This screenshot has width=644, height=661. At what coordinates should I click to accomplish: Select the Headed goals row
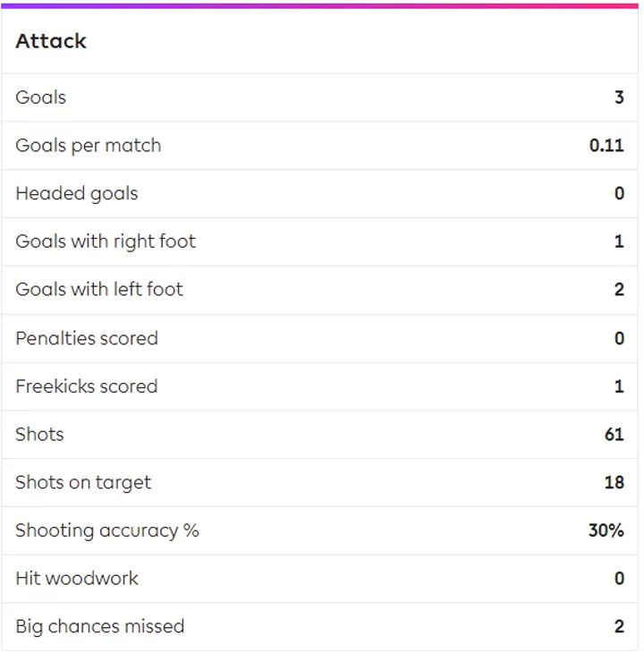319,194
